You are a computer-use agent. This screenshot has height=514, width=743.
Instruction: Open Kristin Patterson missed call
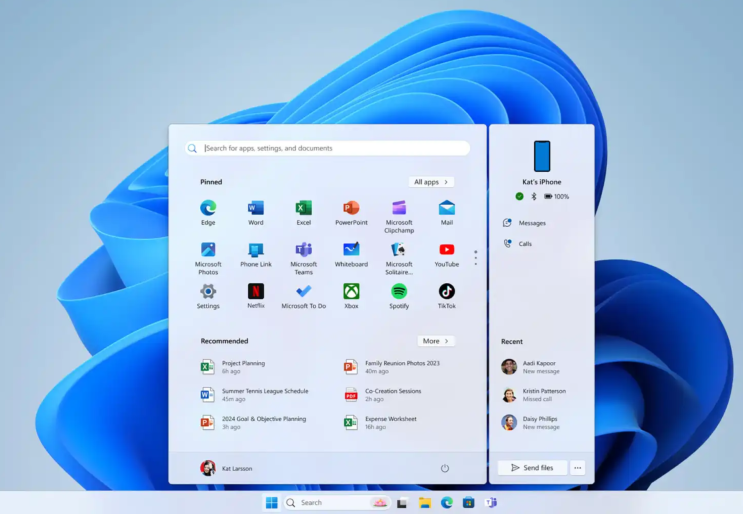(534, 395)
